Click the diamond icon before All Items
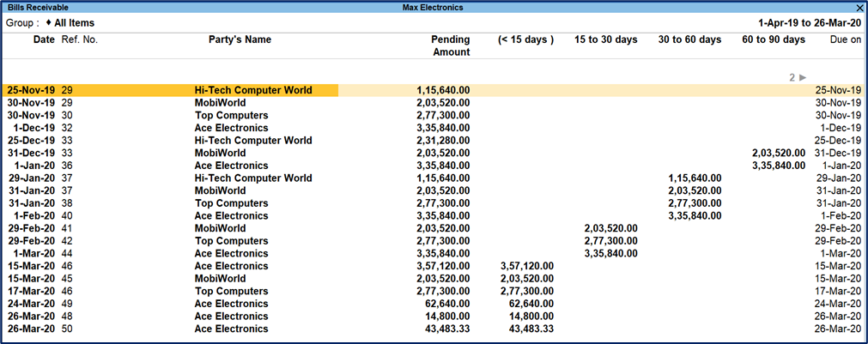 pyautogui.click(x=48, y=23)
